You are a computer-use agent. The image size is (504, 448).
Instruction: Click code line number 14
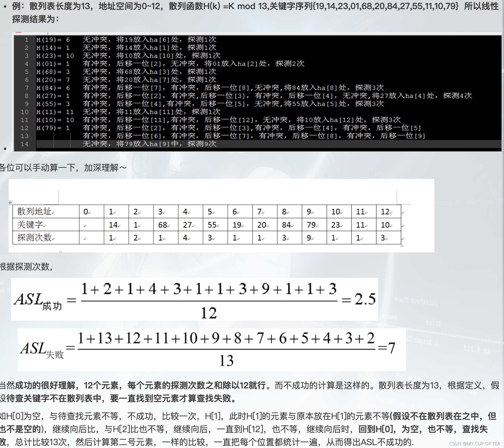pos(25,144)
